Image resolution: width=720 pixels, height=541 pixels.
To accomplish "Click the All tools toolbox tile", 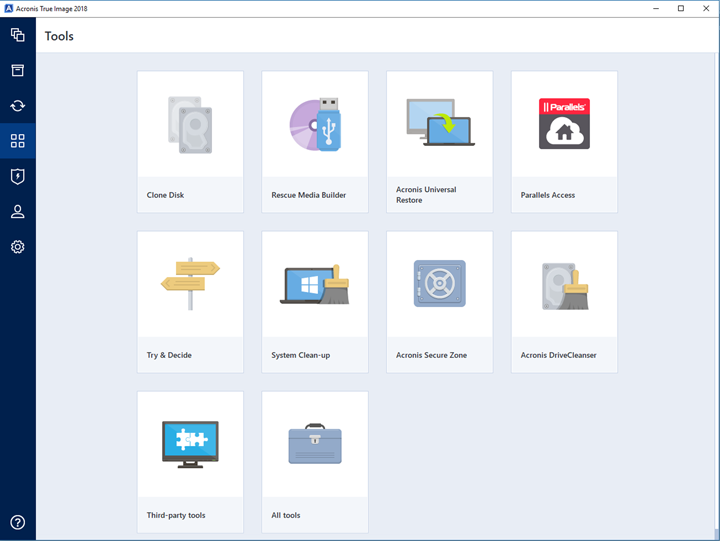I will click(x=315, y=461).
